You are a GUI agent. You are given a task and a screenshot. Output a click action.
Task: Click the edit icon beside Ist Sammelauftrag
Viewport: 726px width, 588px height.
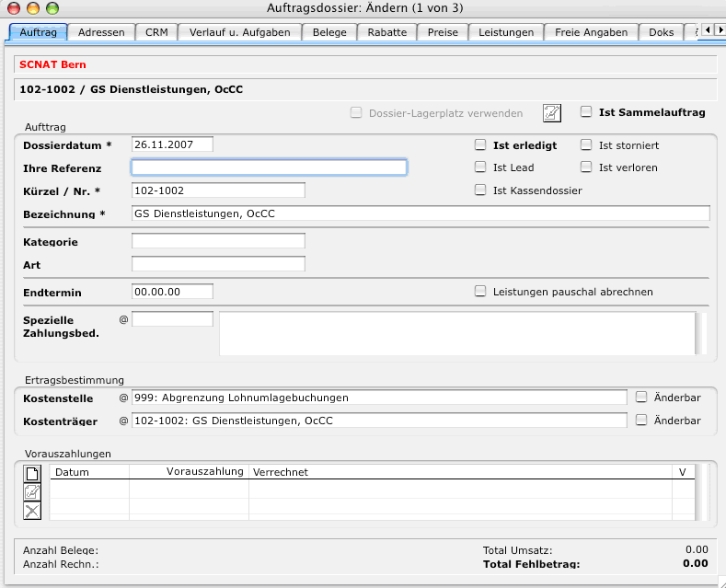551,113
